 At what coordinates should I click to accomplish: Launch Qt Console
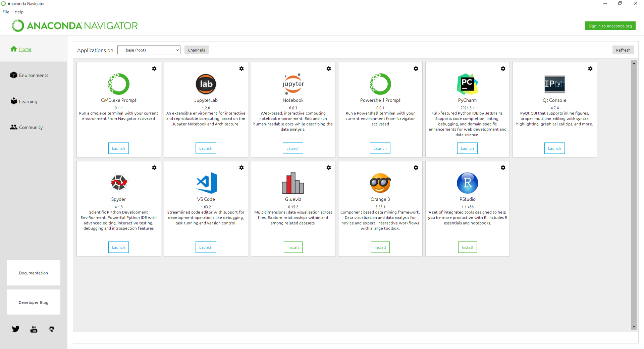coord(554,148)
